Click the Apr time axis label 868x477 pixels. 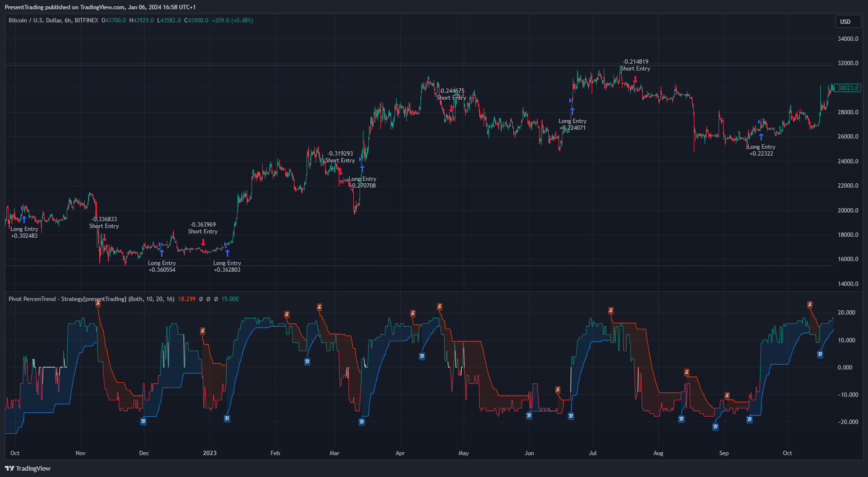pos(400,453)
